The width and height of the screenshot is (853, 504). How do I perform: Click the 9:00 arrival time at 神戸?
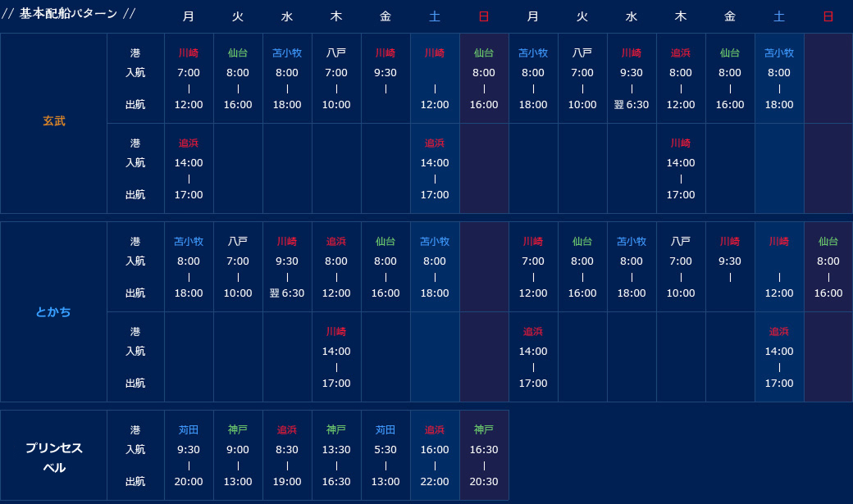pyautogui.click(x=238, y=450)
